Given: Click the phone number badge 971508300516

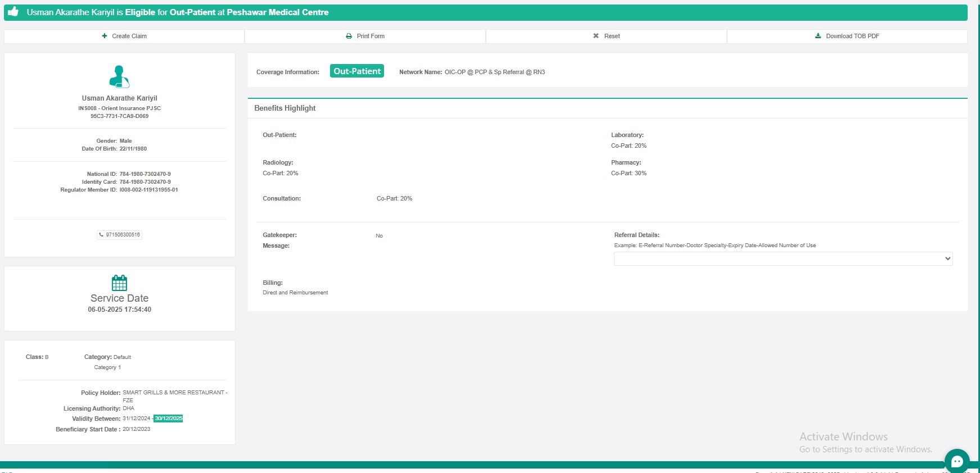Looking at the screenshot, I should click(x=119, y=235).
